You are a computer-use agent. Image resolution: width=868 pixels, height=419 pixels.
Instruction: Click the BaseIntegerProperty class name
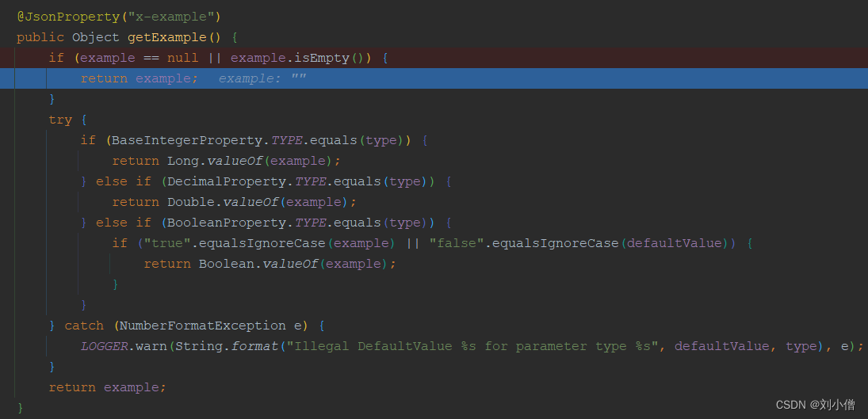(x=187, y=140)
